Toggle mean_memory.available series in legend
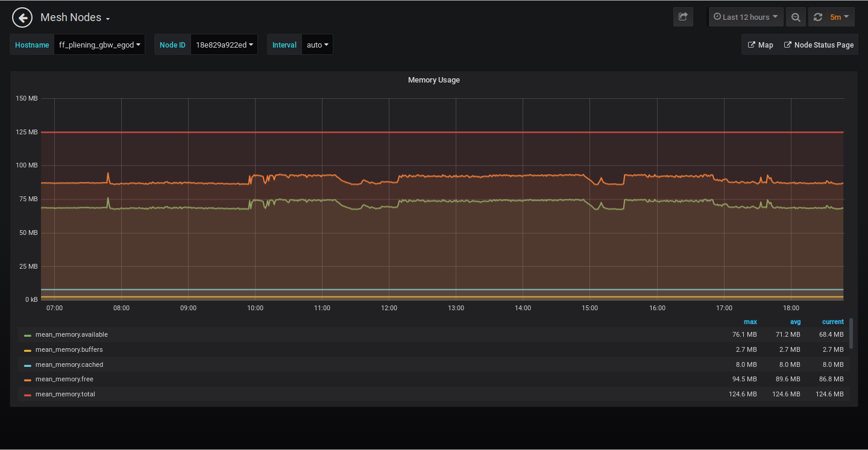The height and width of the screenshot is (450, 868). (x=71, y=334)
